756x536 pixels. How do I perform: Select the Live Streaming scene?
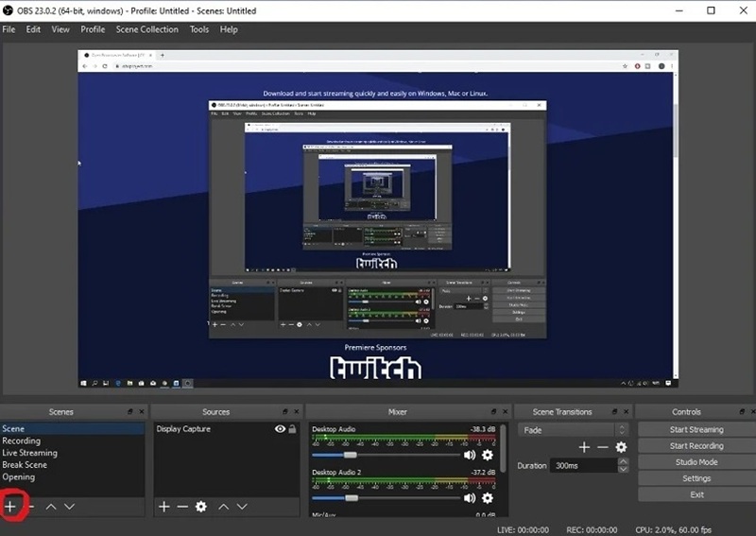(x=73, y=453)
